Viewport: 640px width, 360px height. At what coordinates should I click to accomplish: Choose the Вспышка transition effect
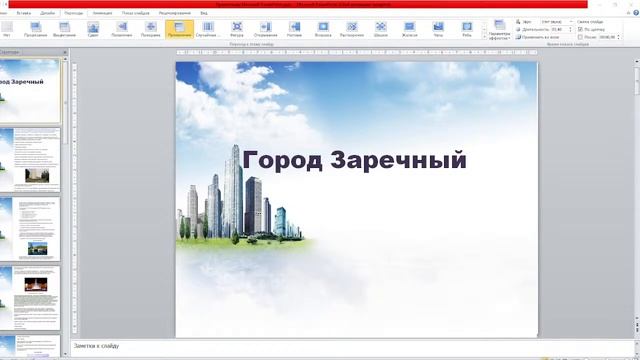point(323,29)
